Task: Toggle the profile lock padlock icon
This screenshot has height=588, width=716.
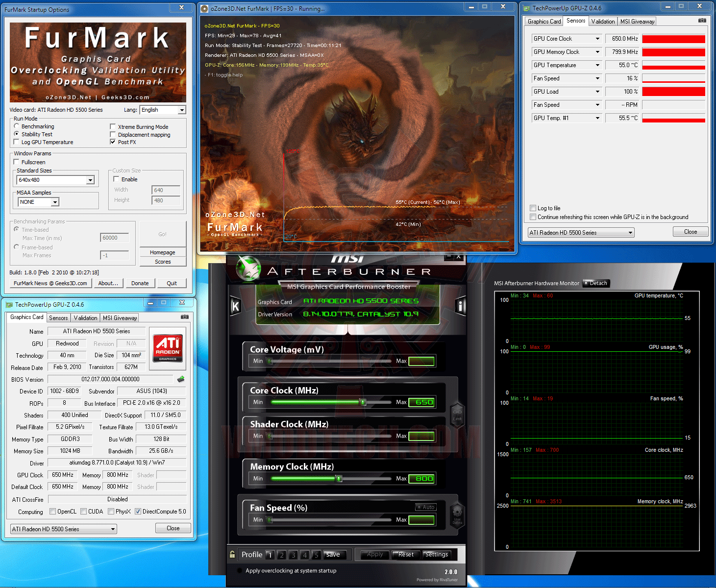Action: point(232,554)
